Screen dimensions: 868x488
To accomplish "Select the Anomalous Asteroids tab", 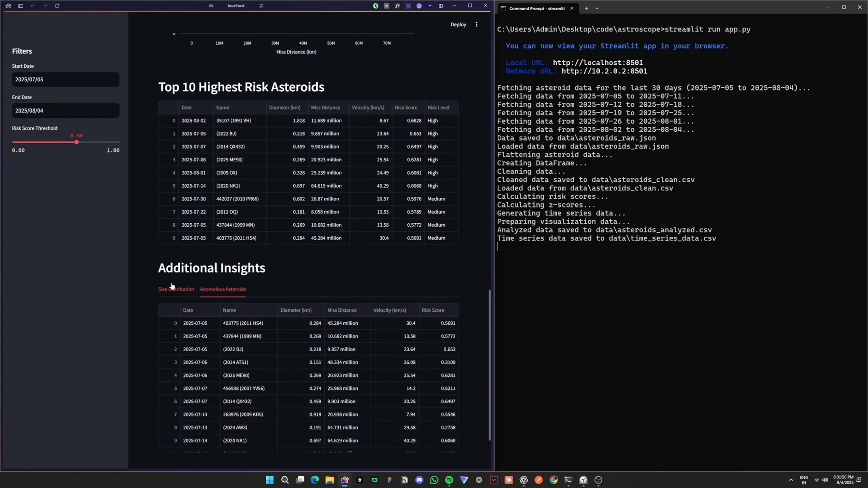I will tap(223, 289).
